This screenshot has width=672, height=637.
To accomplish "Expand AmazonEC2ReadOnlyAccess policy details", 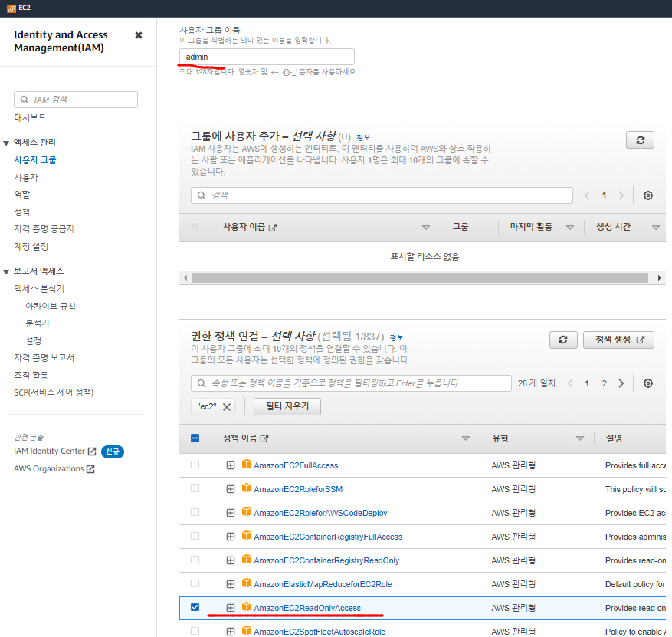I will tap(231, 608).
